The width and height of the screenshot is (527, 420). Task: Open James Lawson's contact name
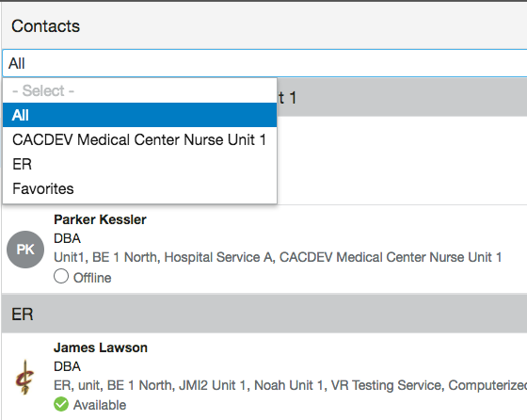pos(101,347)
